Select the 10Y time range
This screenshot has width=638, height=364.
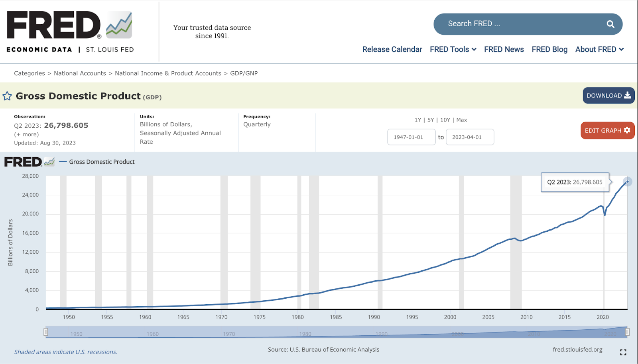445,120
